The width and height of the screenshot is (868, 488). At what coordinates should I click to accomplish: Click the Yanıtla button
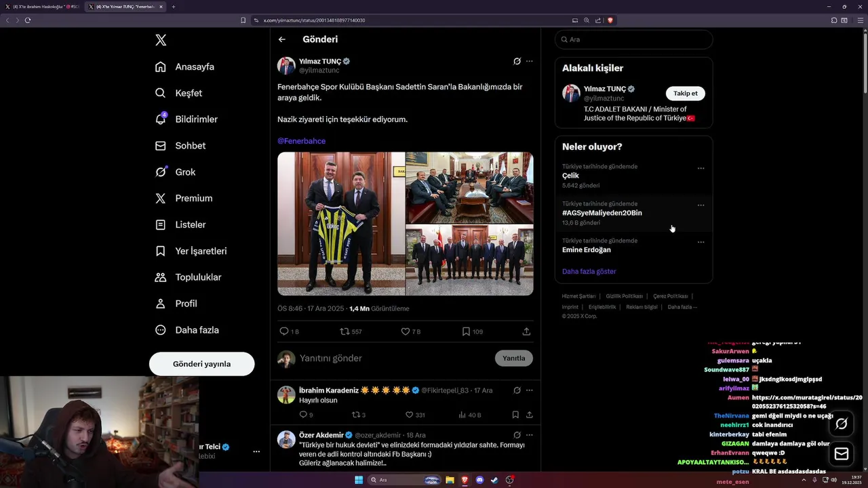tap(514, 358)
